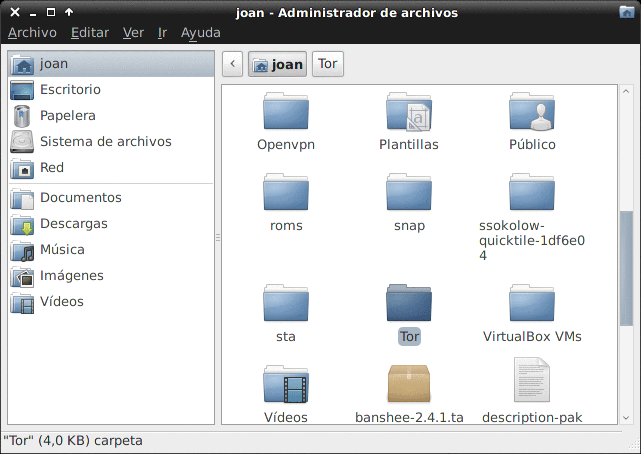Open the Ir menu

(x=162, y=33)
